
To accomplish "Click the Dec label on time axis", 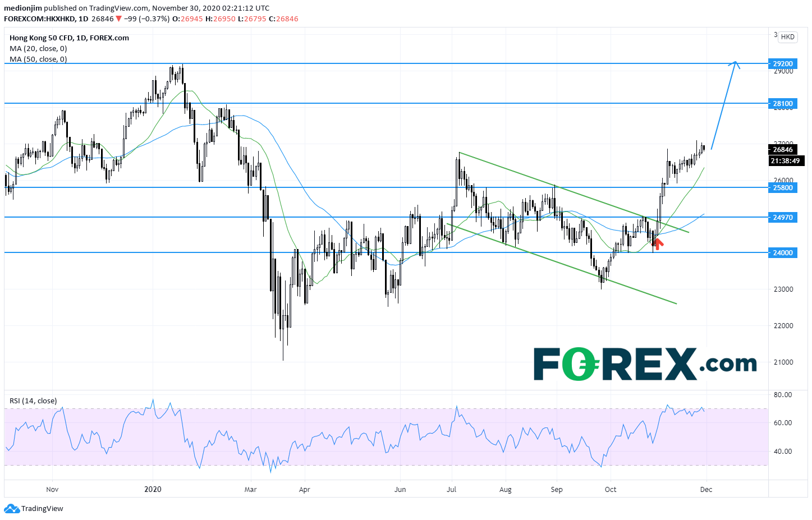I will tap(706, 490).
